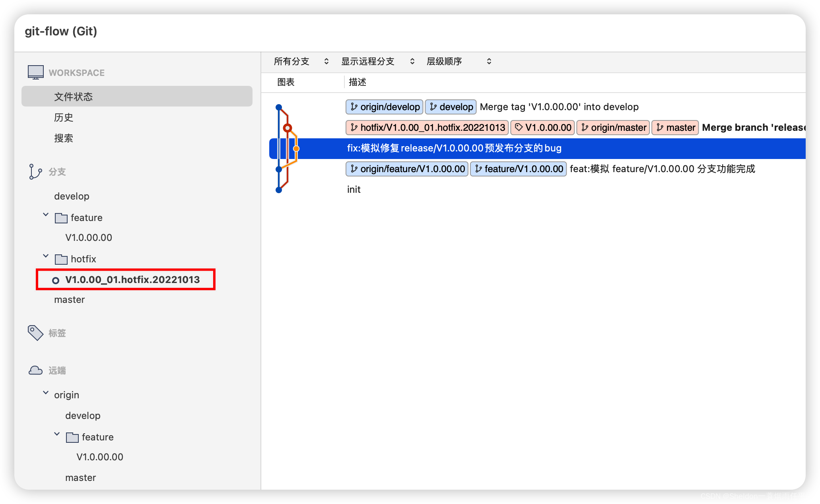The image size is (820, 504).
Task: Click the origin/master branch label
Action: pyautogui.click(x=613, y=128)
